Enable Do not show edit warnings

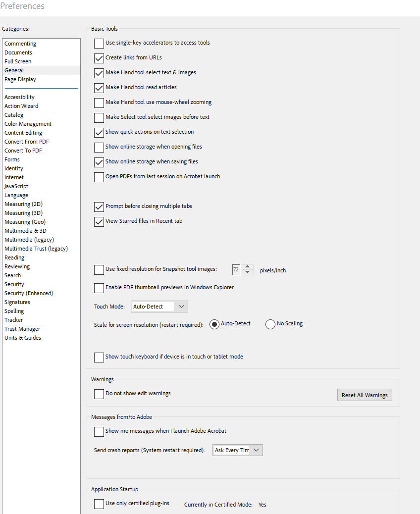click(99, 394)
